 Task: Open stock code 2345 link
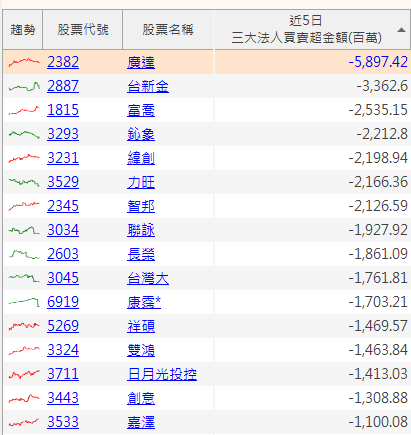click(63, 206)
